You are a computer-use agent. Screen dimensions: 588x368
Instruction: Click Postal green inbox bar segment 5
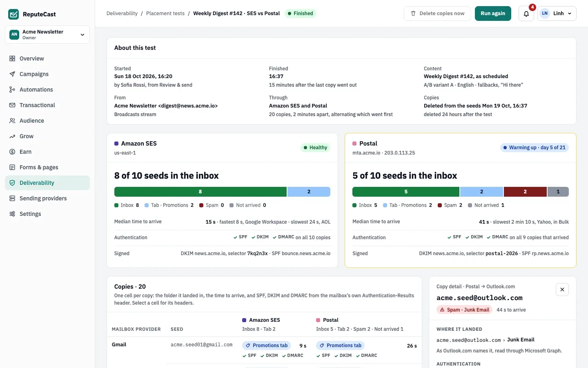[406, 192]
